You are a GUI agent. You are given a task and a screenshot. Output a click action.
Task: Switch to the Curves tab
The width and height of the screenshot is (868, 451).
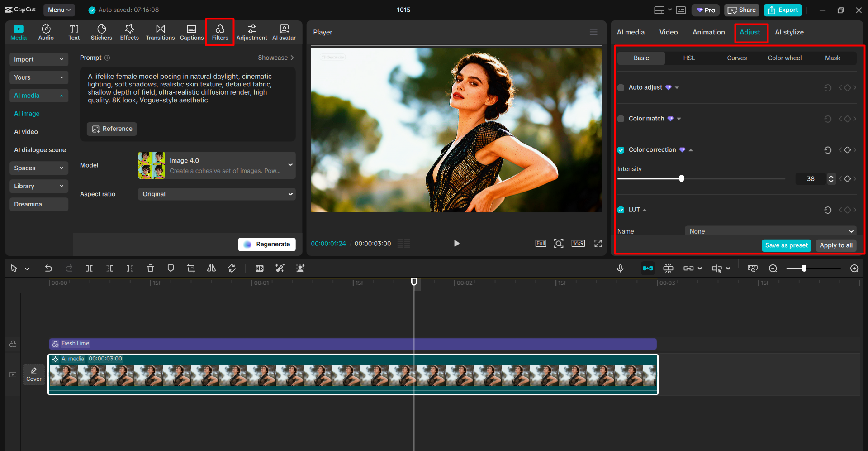coord(736,58)
